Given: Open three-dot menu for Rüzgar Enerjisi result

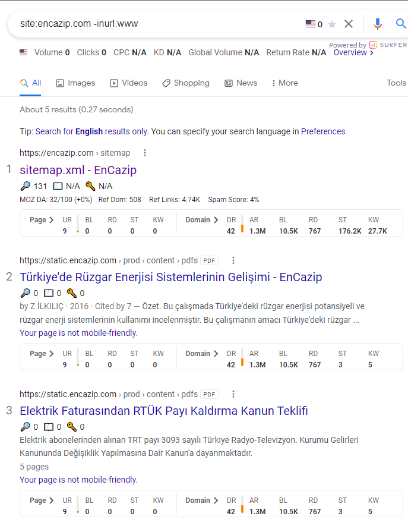Looking at the screenshot, I should point(233,260).
